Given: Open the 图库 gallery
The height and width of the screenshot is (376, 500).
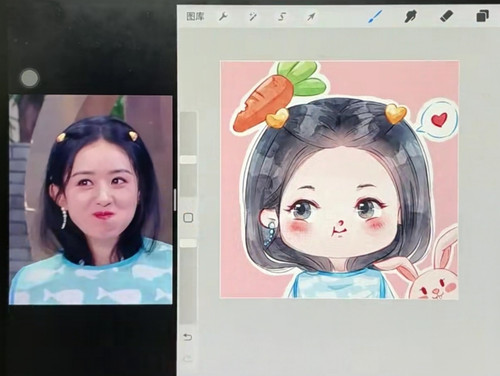Looking at the screenshot, I should (195, 16).
